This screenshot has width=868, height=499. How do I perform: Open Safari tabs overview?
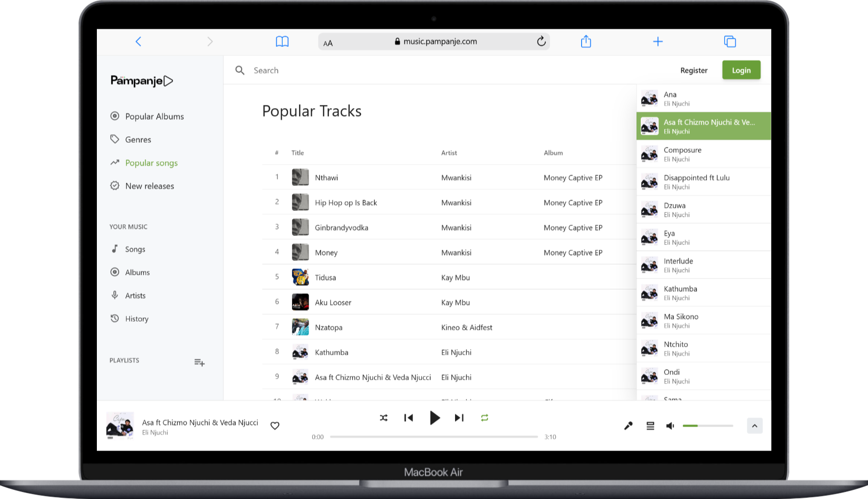tap(730, 42)
